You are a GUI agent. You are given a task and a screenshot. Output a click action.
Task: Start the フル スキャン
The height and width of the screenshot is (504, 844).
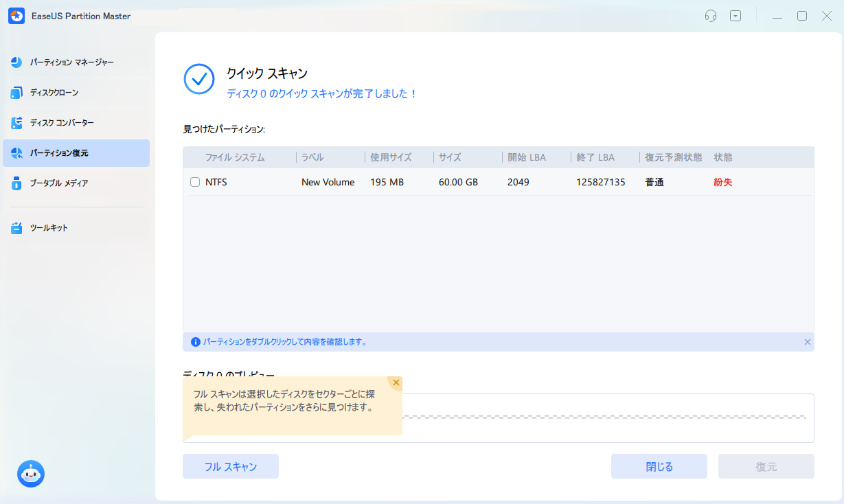click(230, 466)
